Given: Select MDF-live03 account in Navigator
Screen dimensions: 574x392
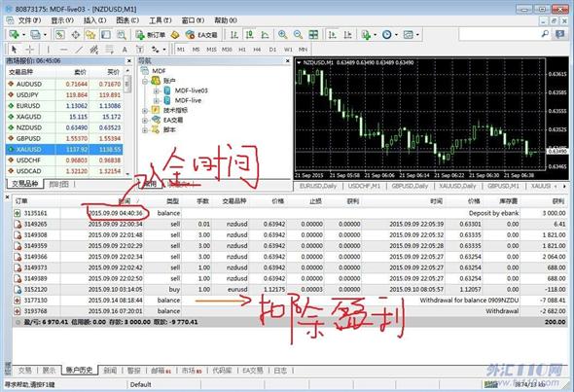Looking at the screenshot, I should (x=191, y=90).
